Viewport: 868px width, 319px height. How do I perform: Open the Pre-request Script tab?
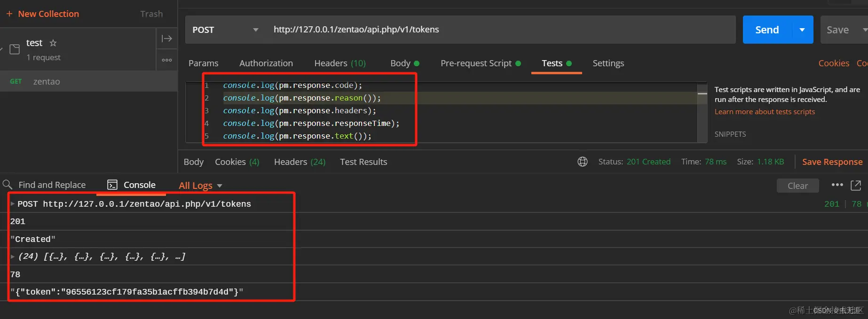[481, 63]
